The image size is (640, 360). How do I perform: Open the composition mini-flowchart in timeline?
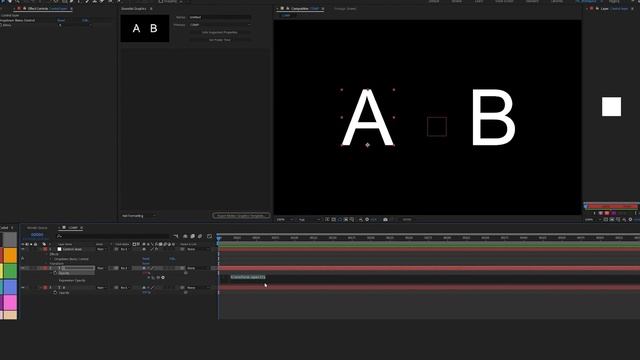(176, 236)
